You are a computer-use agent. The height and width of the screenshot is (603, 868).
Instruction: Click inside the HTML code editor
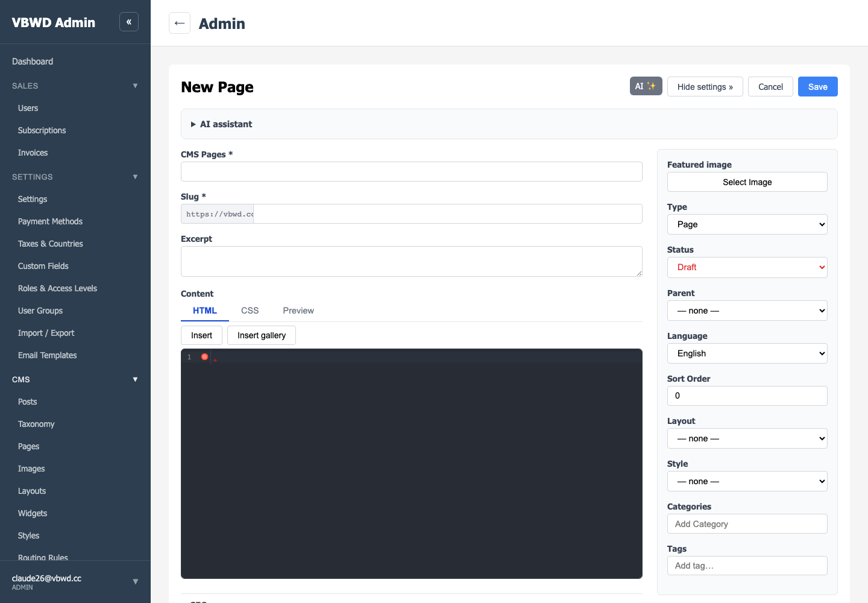(412, 464)
